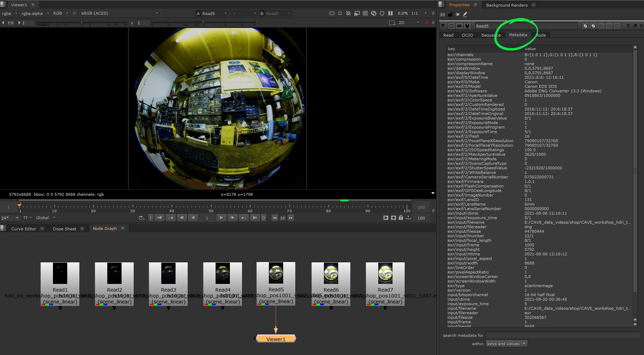
Task: Go to the last frame
Action: coord(255,218)
